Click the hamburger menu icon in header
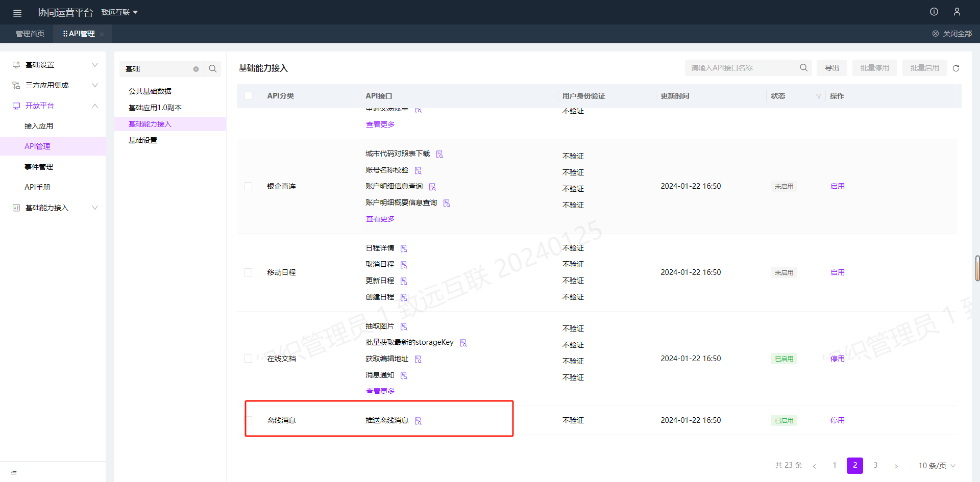This screenshot has height=482, width=980. pos(17,13)
